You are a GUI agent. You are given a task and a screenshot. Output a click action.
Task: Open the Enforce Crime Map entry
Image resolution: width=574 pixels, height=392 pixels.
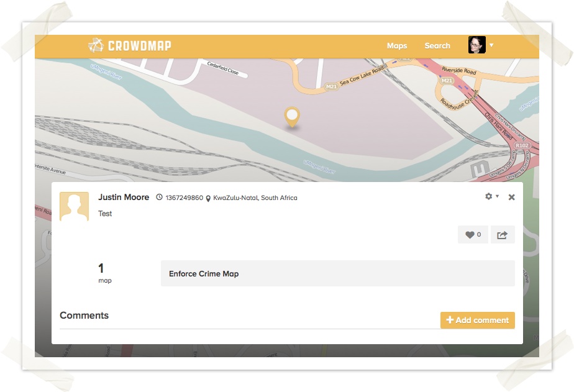coord(337,273)
